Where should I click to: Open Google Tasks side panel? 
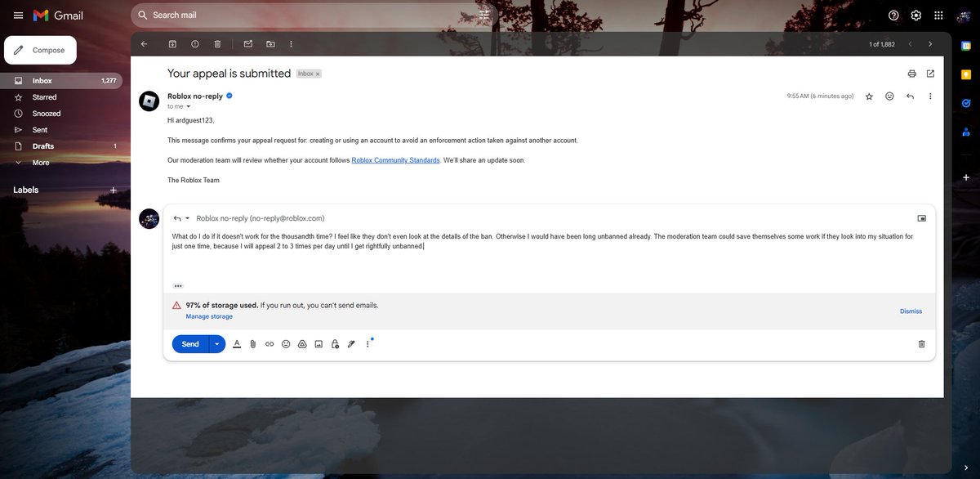965,103
